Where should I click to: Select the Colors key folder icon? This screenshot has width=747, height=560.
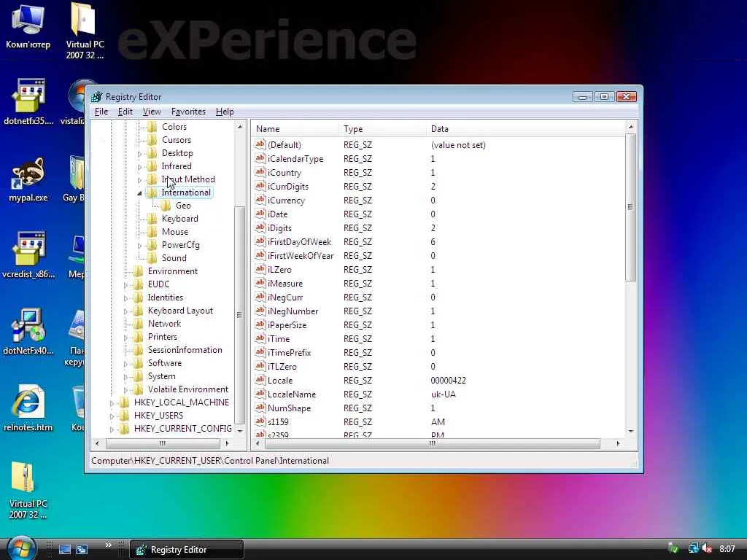pos(152,127)
